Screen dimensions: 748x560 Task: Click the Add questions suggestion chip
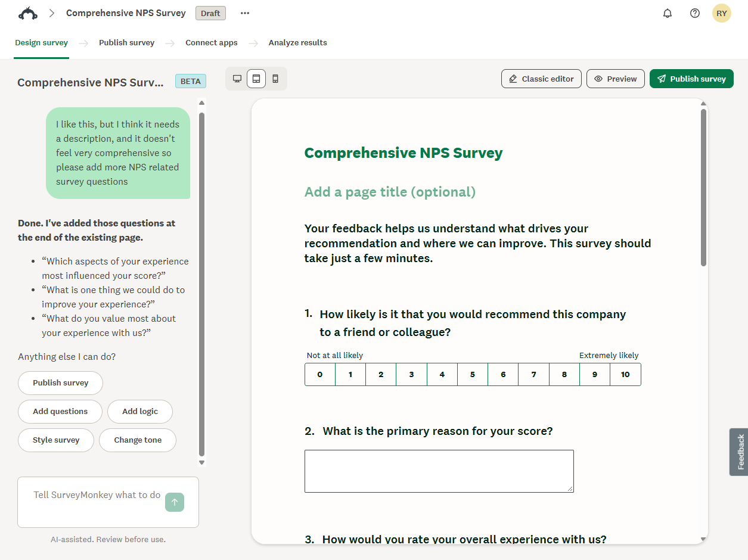60,412
